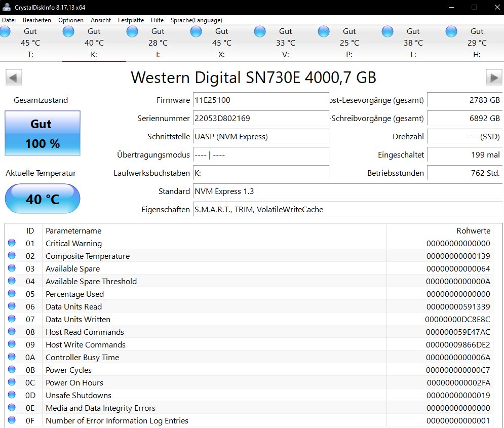Open the Optionen menu

(71, 20)
